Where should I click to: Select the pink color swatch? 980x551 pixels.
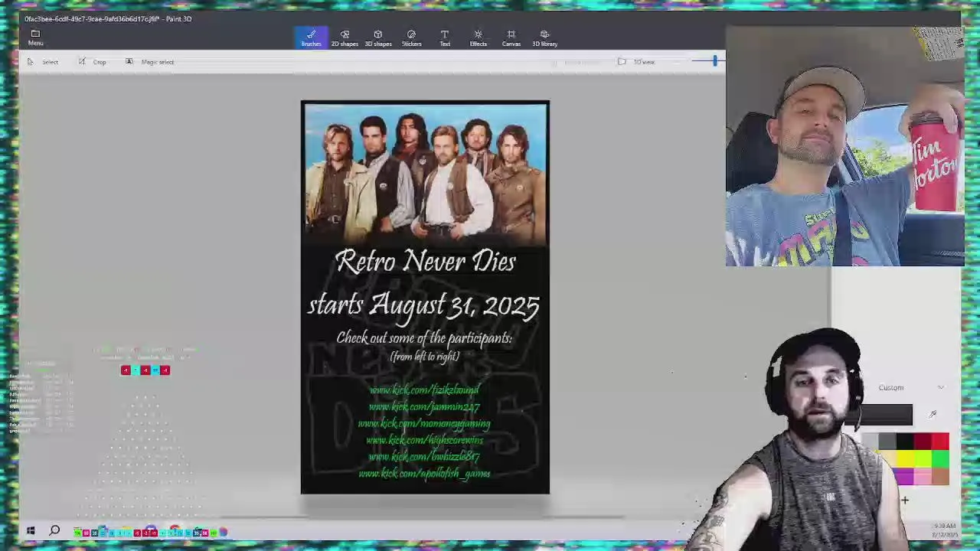click(923, 476)
